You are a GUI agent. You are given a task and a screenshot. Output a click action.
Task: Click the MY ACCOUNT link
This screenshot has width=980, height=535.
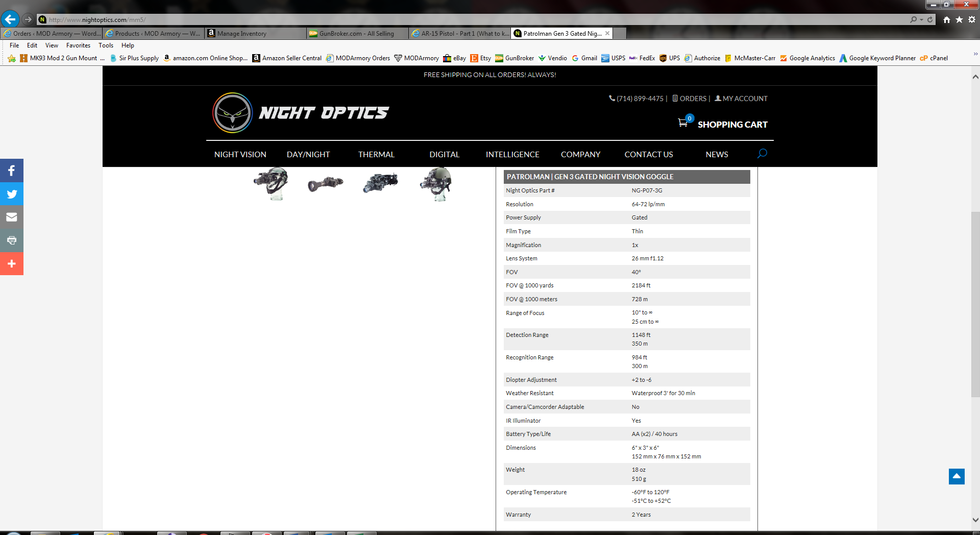click(741, 99)
